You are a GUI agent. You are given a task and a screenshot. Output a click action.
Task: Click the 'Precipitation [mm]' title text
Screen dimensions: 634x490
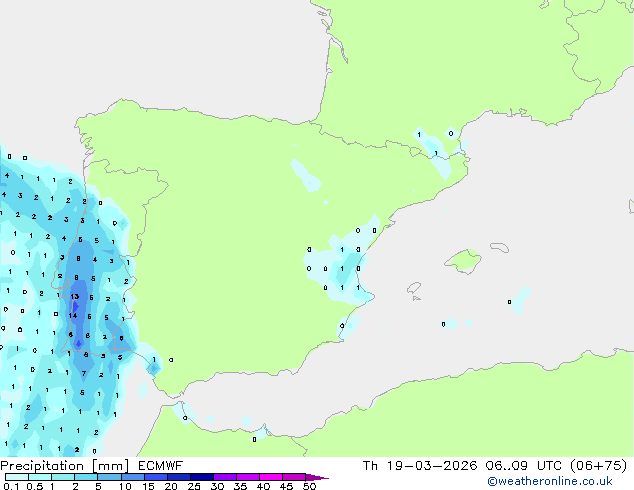click(65, 466)
